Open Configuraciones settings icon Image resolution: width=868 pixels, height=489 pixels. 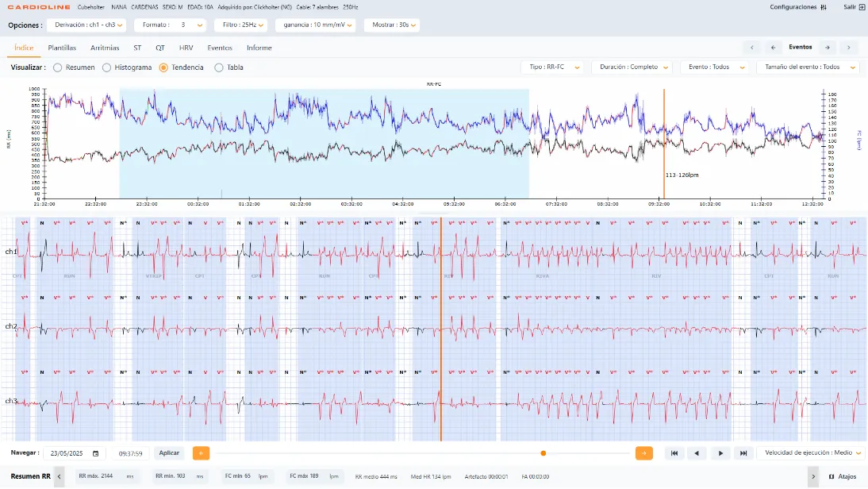(x=824, y=7)
